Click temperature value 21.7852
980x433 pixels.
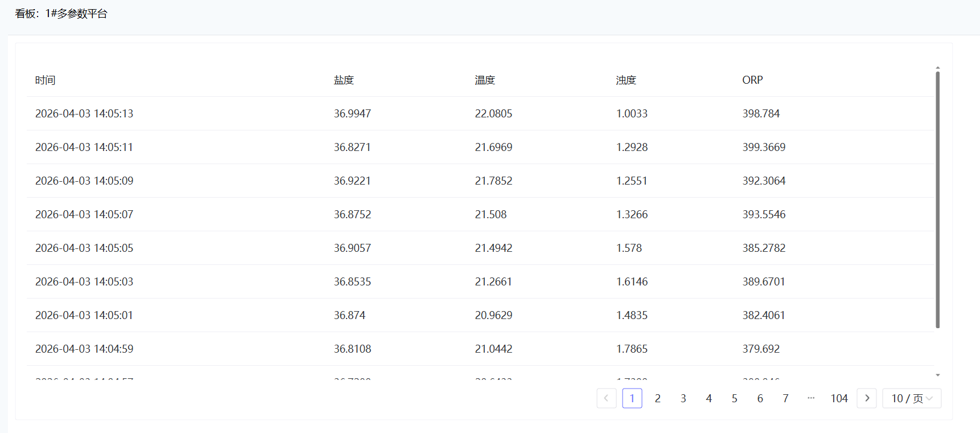click(493, 181)
